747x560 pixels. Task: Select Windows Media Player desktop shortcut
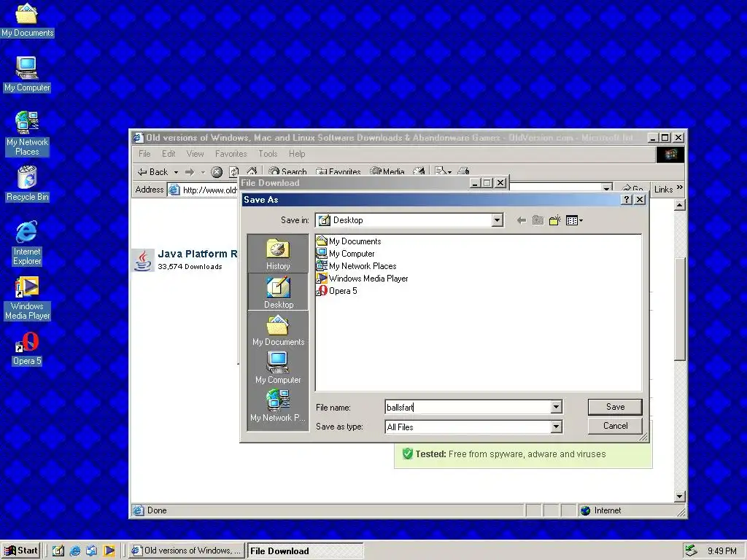click(27, 298)
